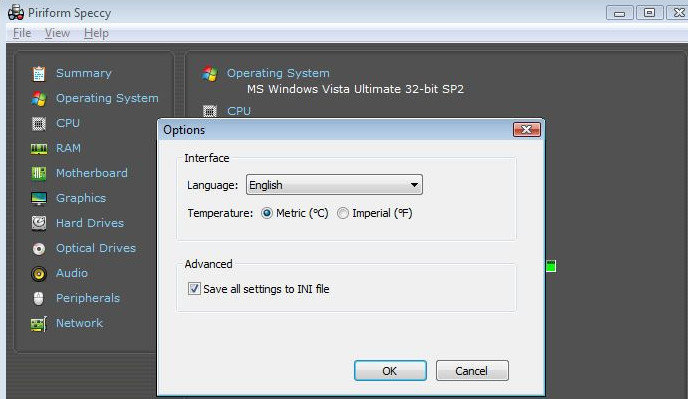
Task: Open the Operating System sidebar link
Action: 108,98
